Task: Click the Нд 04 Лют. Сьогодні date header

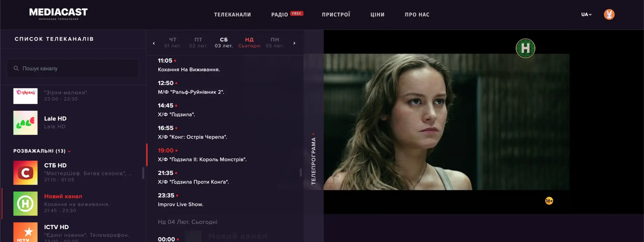Action: click(187, 222)
